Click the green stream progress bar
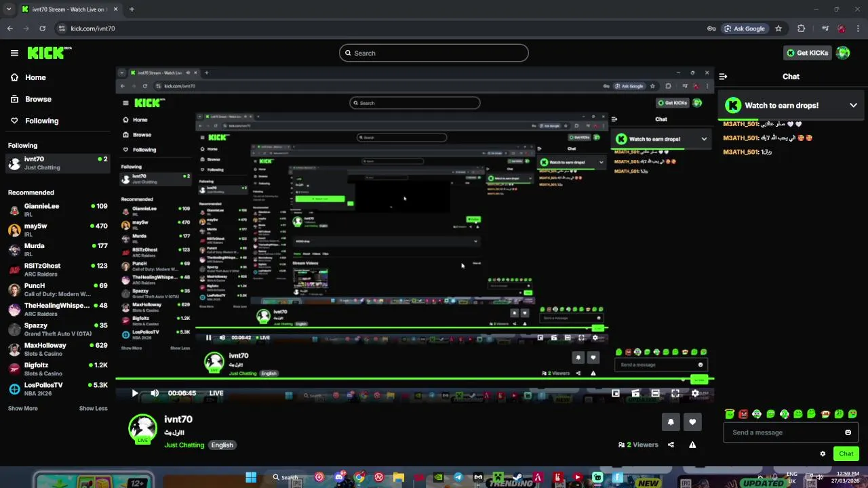The width and height of the screenshot is (868, 488). (414, 379)
